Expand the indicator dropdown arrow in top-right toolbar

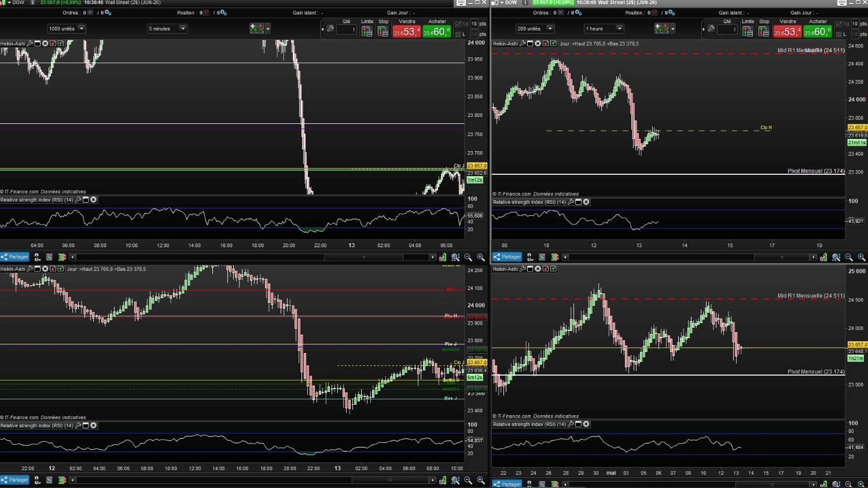coord(672,28)
